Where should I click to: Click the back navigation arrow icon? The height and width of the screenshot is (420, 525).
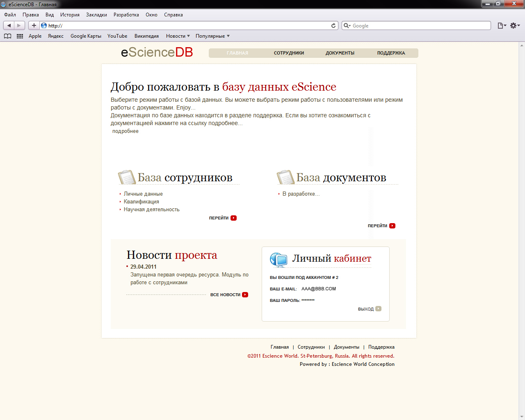8,25
